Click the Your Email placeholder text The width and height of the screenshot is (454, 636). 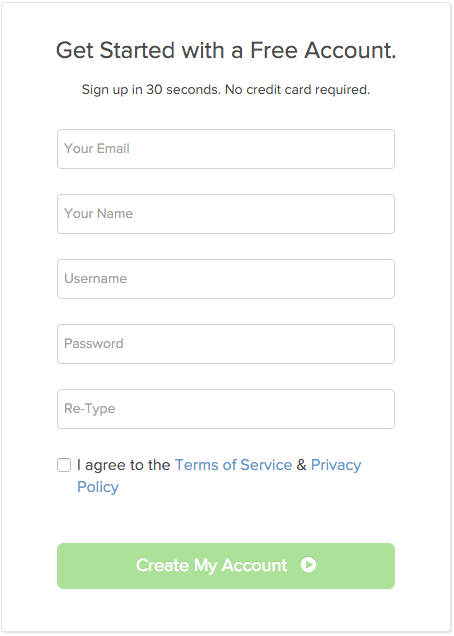(x=97, y=148)
